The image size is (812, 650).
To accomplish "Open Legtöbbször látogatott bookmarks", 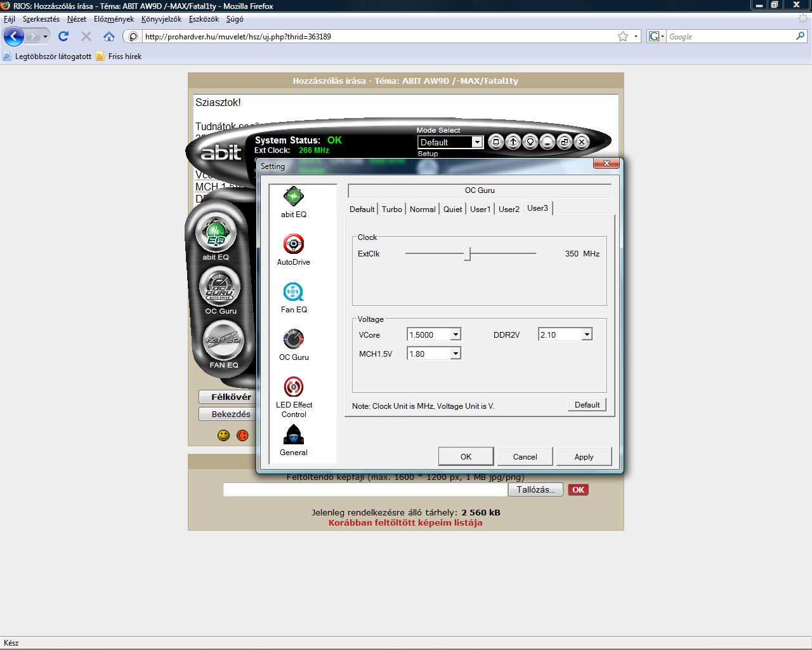I will (x=48, y=56).
